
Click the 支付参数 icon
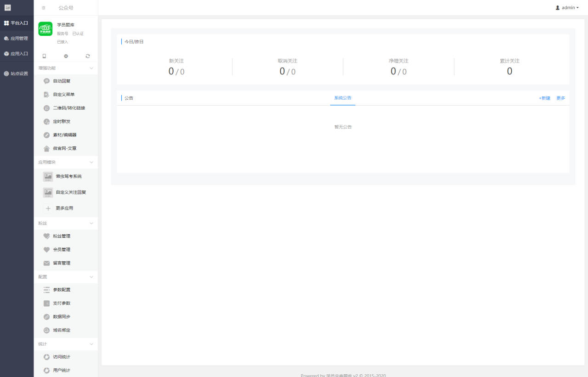46,304
